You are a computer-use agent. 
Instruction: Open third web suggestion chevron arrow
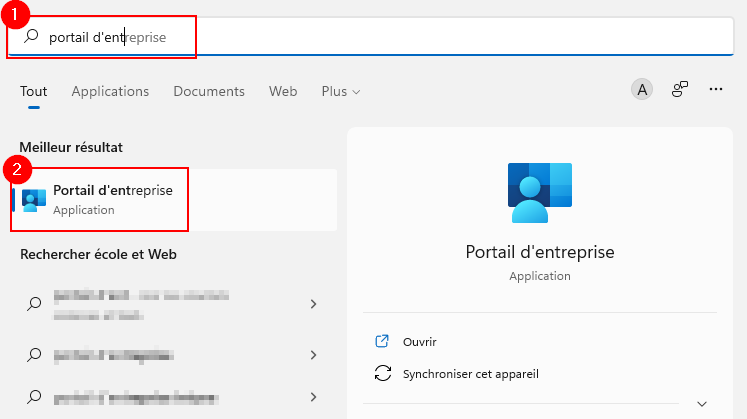313,397
